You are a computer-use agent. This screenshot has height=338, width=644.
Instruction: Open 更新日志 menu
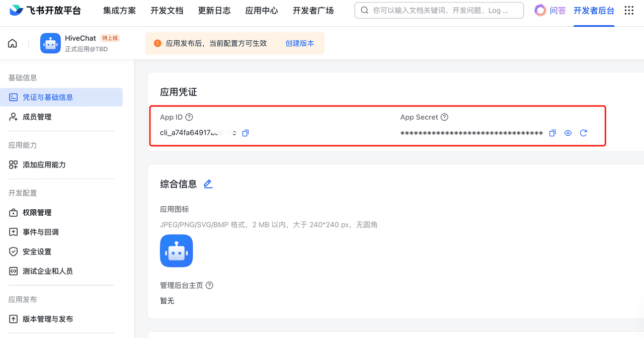[214, 11]
